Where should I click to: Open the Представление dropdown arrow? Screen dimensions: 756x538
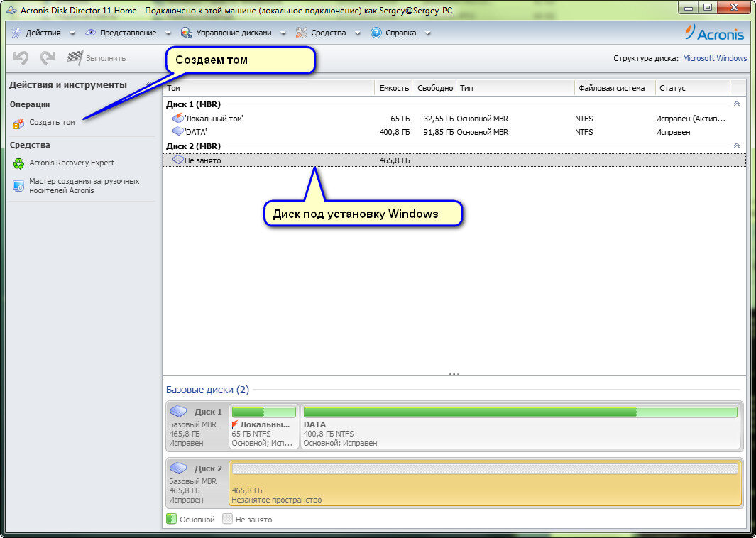(x=168, y=33)
